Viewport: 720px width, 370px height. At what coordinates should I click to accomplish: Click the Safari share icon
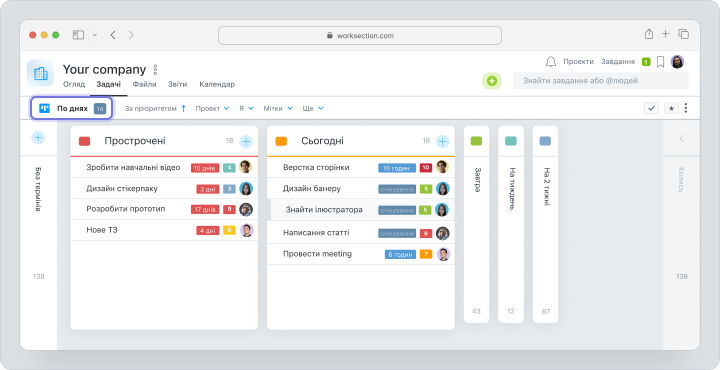pyautogui.click(x=648, y=34)
